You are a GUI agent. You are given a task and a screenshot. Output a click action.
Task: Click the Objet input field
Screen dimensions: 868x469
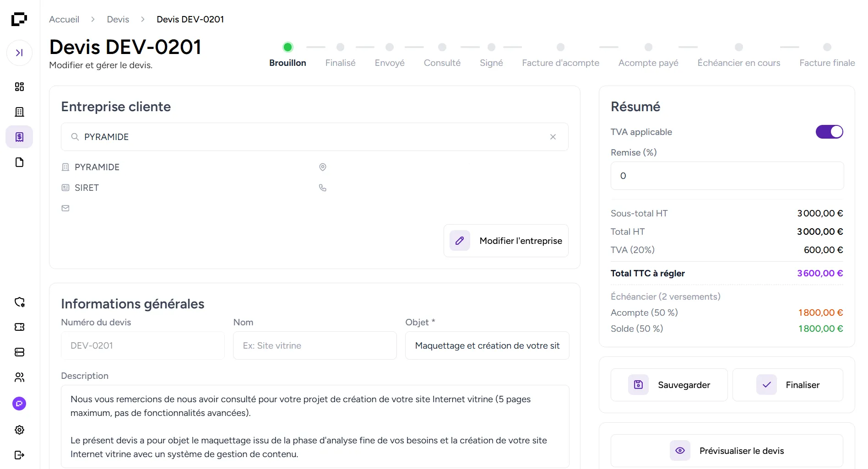pos(487,345)
